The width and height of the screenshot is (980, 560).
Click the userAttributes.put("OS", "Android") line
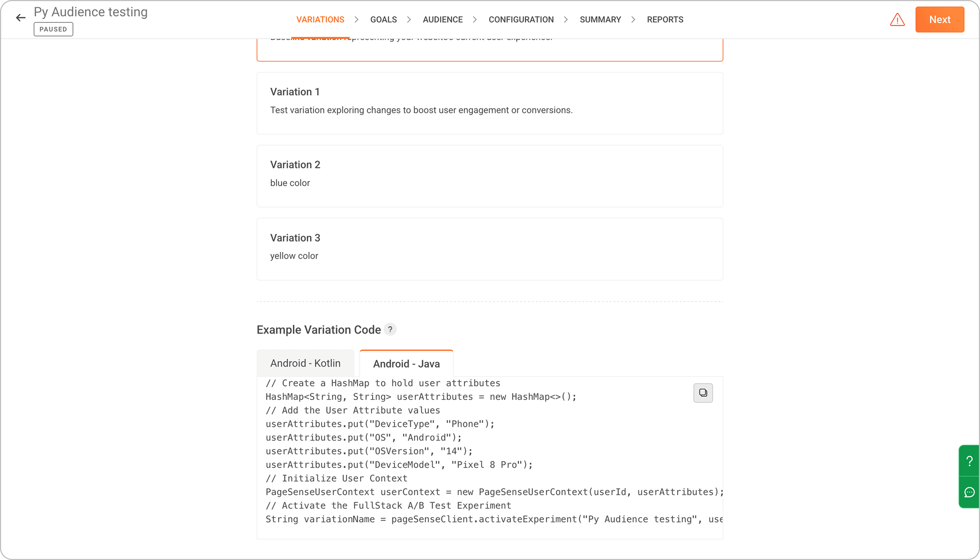pyautogui.click(x=363, y=438)
